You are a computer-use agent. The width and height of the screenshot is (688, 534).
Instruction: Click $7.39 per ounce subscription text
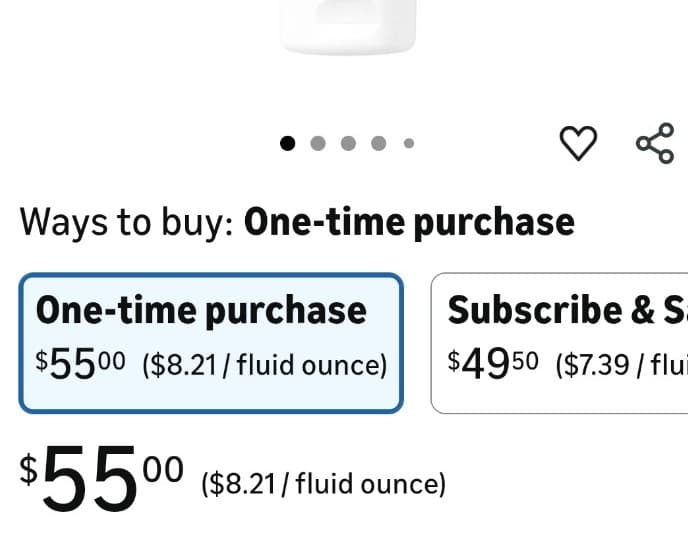[x=620, y=364]
